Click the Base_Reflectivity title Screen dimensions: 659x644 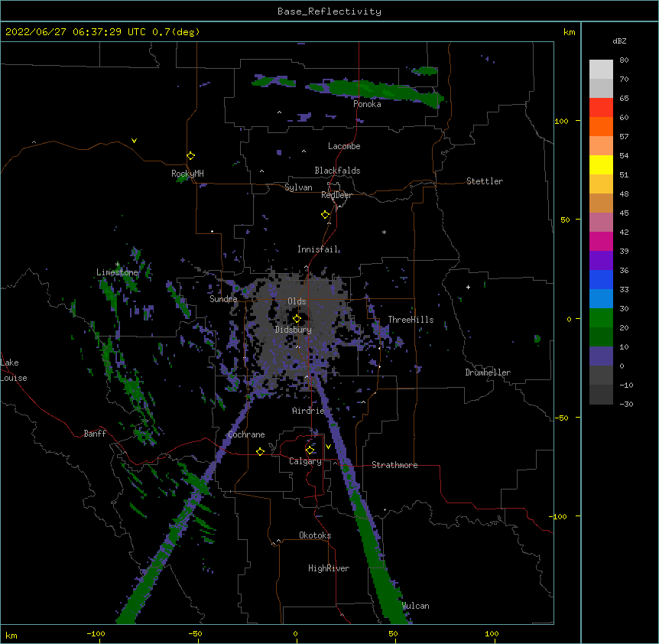tap(329, 11)
